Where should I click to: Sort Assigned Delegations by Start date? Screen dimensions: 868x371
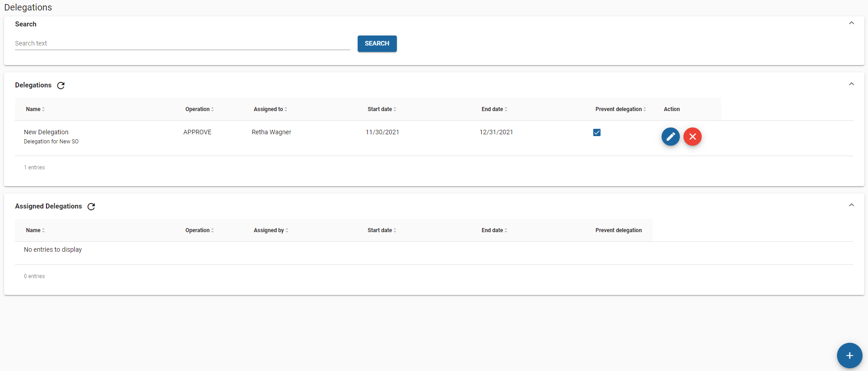(x=381, y=230)
